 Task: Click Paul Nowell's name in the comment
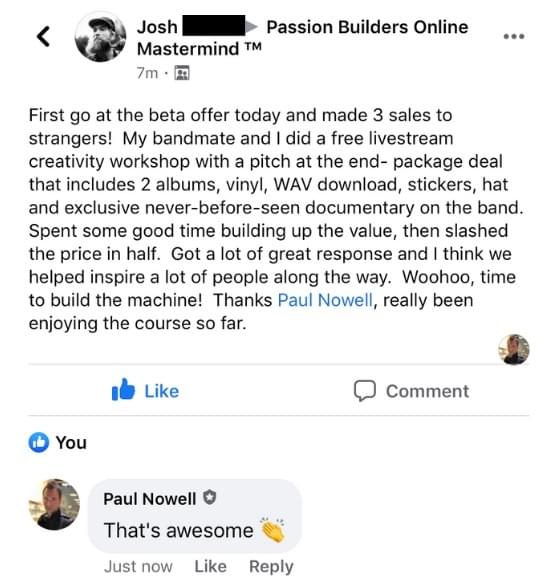(x=149, y=499)
